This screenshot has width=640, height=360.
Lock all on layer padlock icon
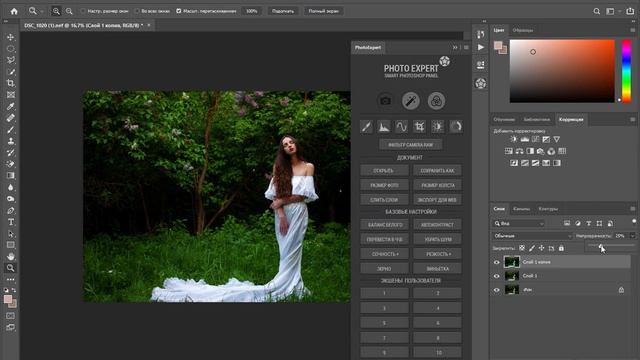(561, 248)
